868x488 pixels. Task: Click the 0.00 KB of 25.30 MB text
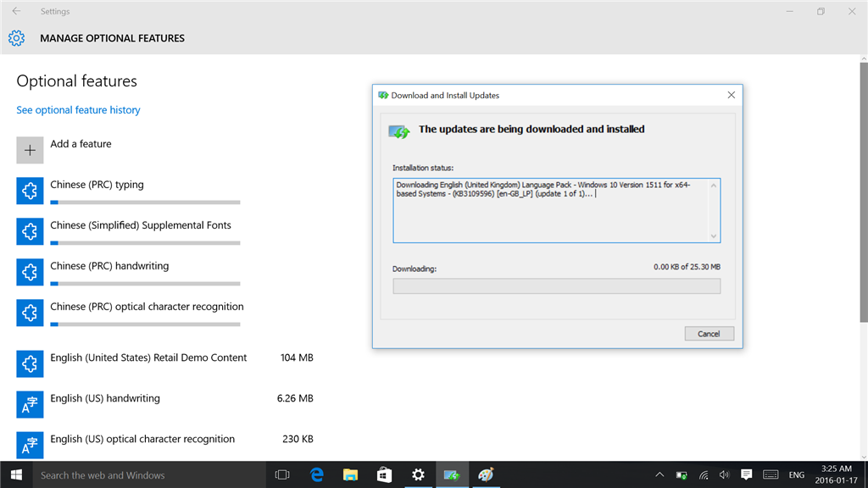[x=687, y=267]
